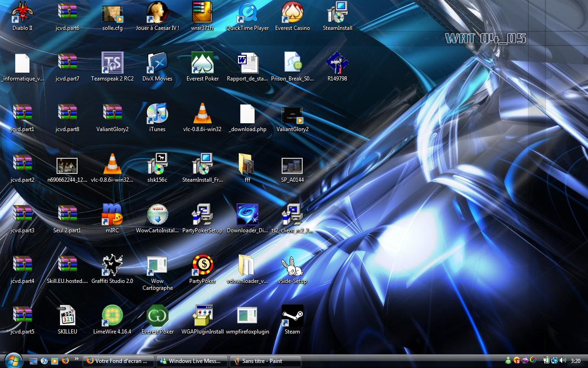Launch the LimeWire 4.16.4 shortcut
The width and height of the screenshot is (588, 368).
pos(112,316)
